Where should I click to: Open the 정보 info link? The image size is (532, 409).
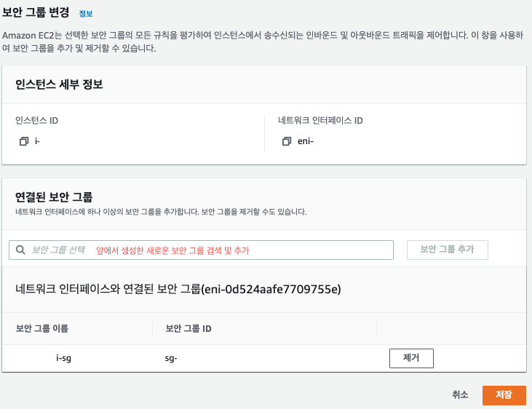click(x=85, y=14)
